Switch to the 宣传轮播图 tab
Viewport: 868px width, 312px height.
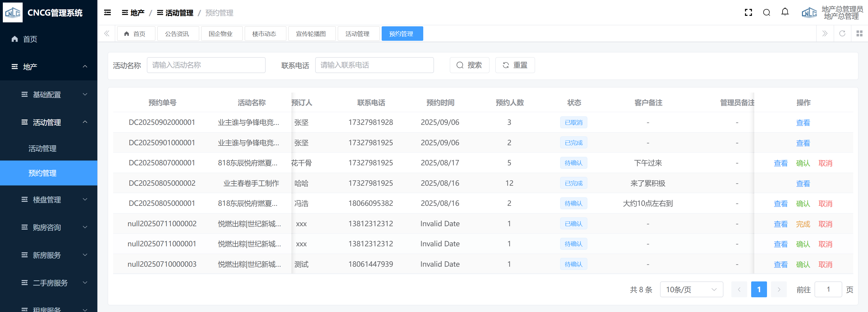[311, 34]
